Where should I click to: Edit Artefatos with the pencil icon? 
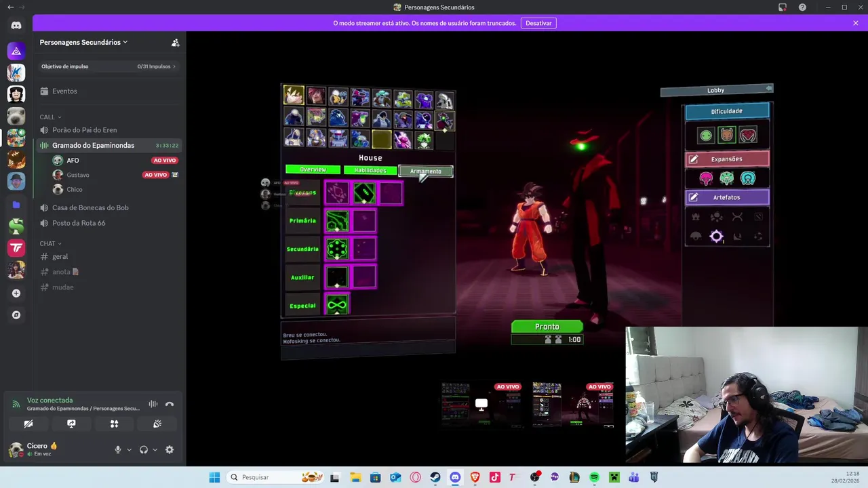[x=693, y=197]
